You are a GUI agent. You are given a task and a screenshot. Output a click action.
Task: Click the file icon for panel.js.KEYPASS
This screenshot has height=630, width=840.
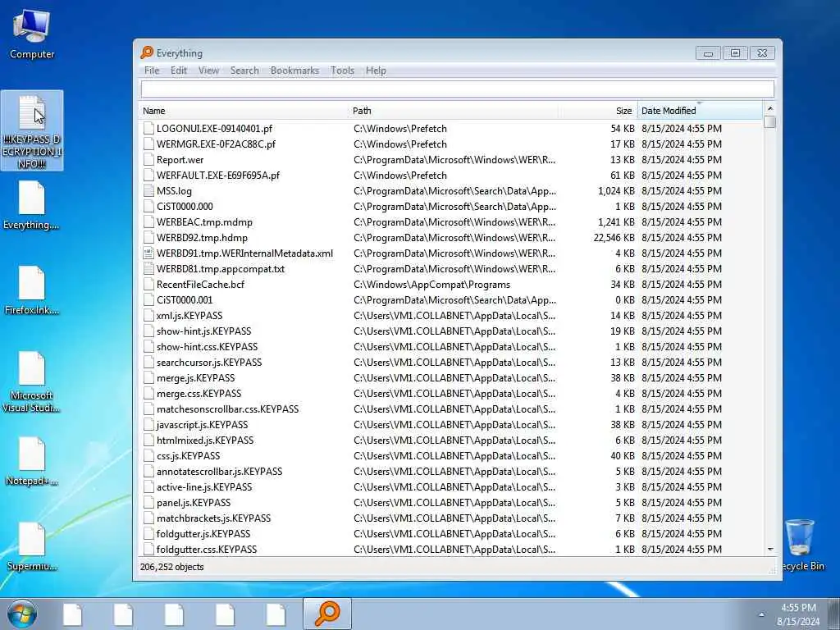pos(148,503)
